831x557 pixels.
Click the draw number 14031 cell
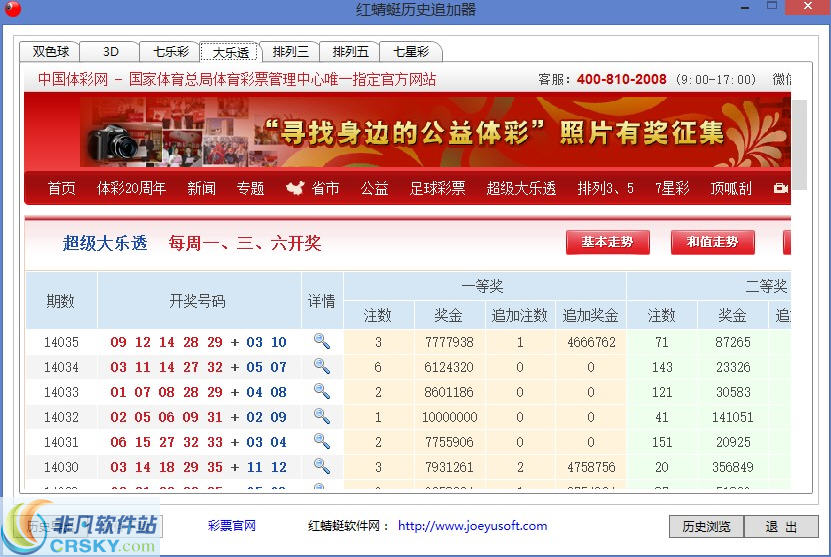tap(61, 441)
